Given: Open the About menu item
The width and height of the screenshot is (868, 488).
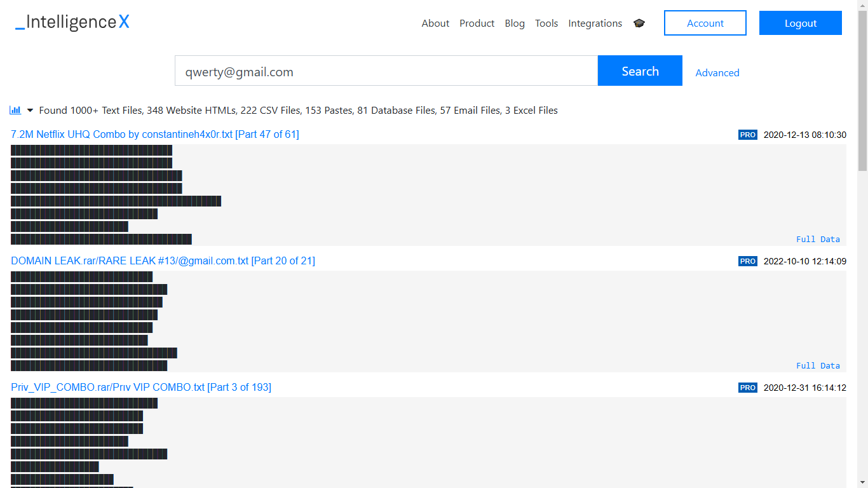Looking at the screenshot, I should (x=435, y=24).
